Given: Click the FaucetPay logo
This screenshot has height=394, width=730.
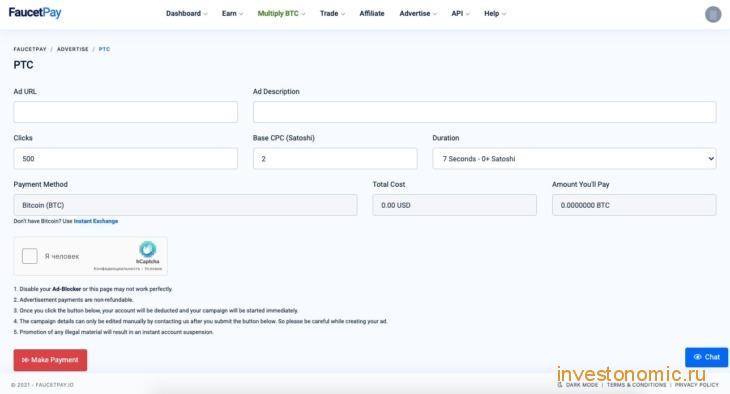Looking at the screenshot, I should point(35,13).
